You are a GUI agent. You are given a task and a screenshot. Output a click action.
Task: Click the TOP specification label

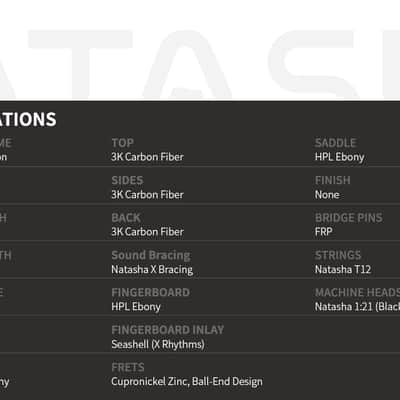point(123,143)
